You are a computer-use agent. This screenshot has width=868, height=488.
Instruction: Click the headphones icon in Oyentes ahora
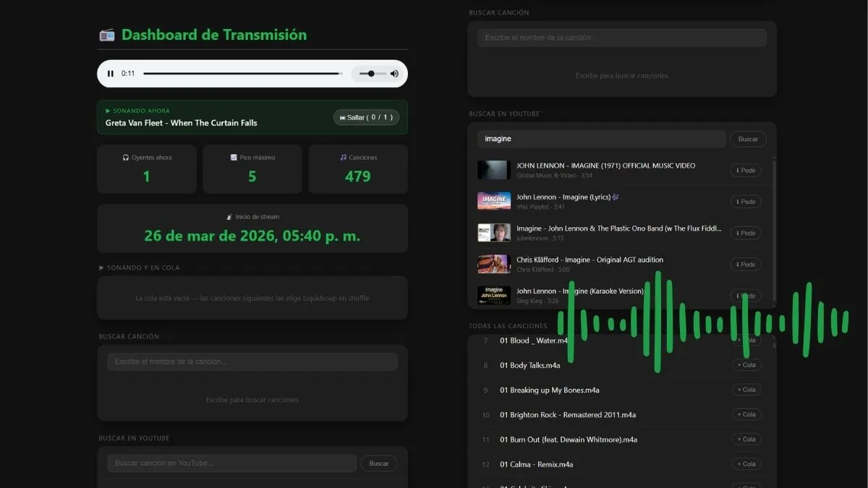[126, 157]
